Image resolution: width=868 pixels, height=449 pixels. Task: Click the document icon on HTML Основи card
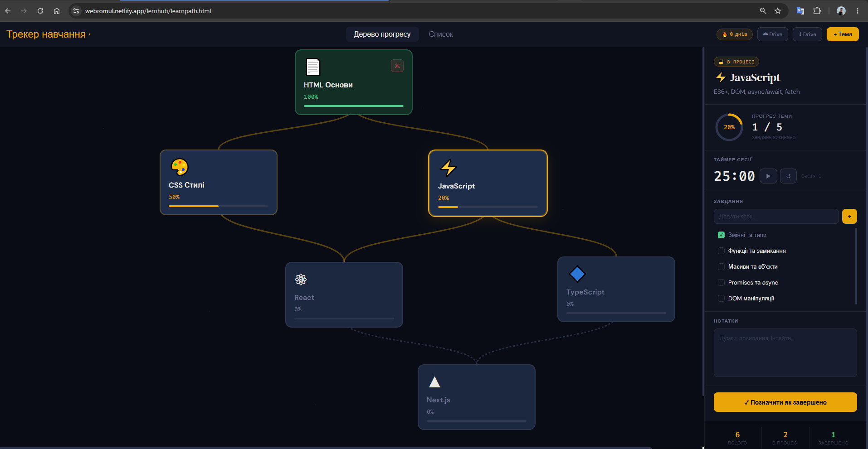[x=312, y=67]
